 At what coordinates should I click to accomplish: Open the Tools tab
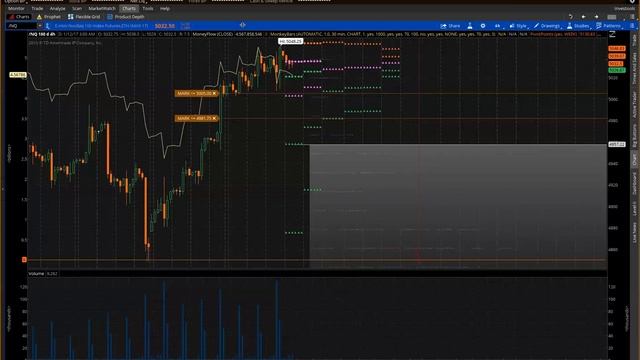coord(148,9)
